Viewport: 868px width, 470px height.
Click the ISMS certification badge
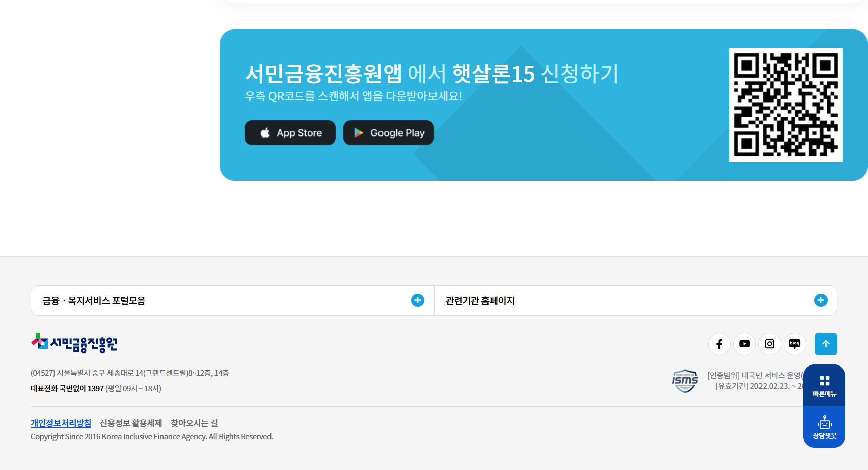click(685, 381)
